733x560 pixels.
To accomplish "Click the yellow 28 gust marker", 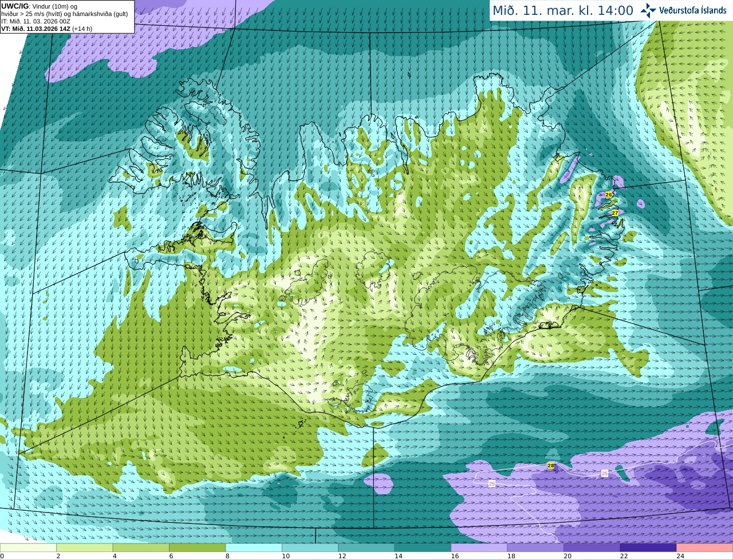I will (x=551, y=466).
